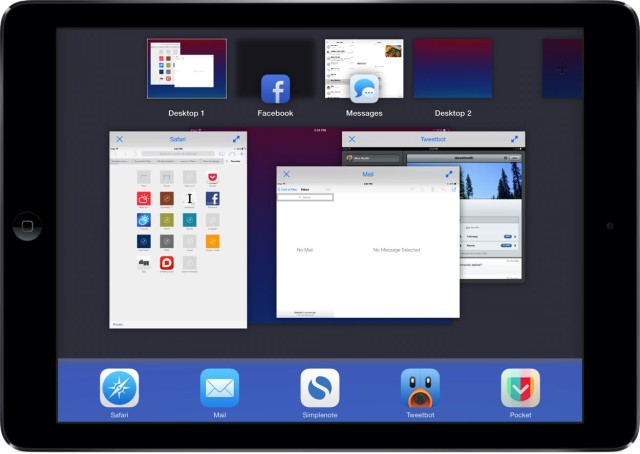Screen dimensions: 640x454
Task: Open the Pocket app in the dock
Action: pos(520,388)
